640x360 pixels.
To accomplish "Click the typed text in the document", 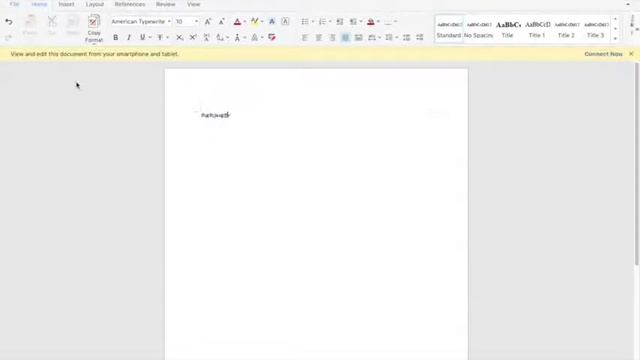I will [216, 116].
